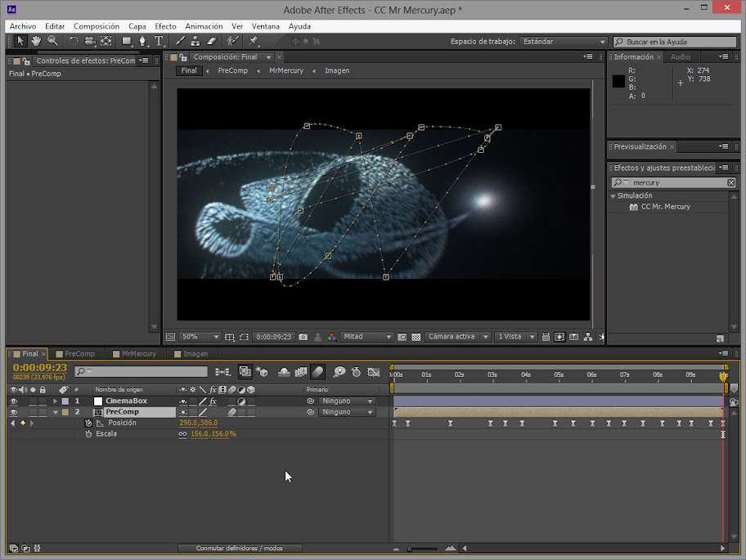Open the Efecto menu

[165, 26]
